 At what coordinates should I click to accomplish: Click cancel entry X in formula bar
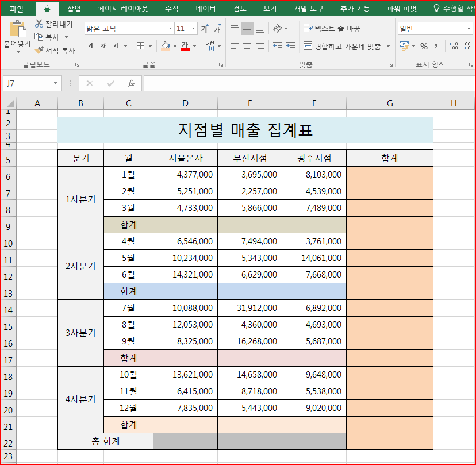tap(90, 83)
